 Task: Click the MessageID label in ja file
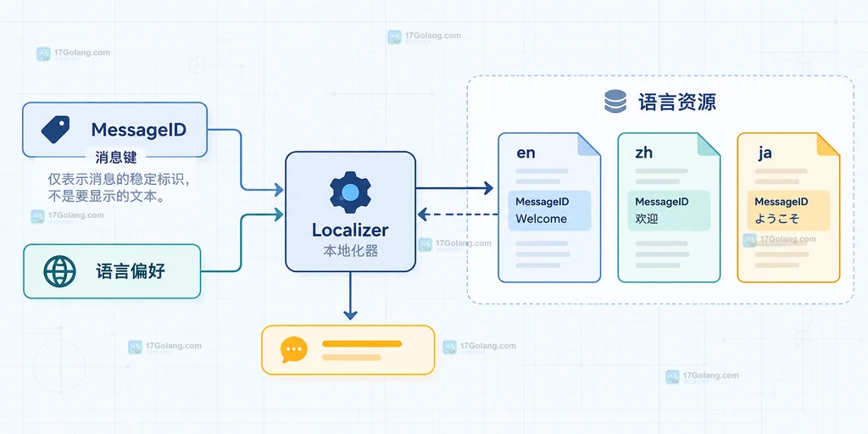[781, 202]
